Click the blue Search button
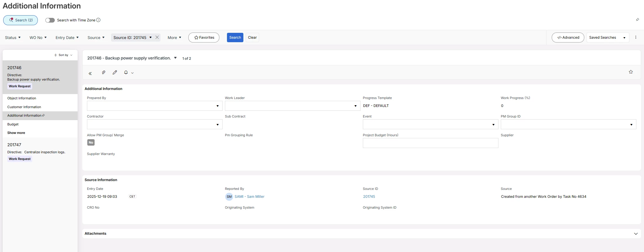Image resolution: width=644 pixels, height=252 pixels. (235, 38)
